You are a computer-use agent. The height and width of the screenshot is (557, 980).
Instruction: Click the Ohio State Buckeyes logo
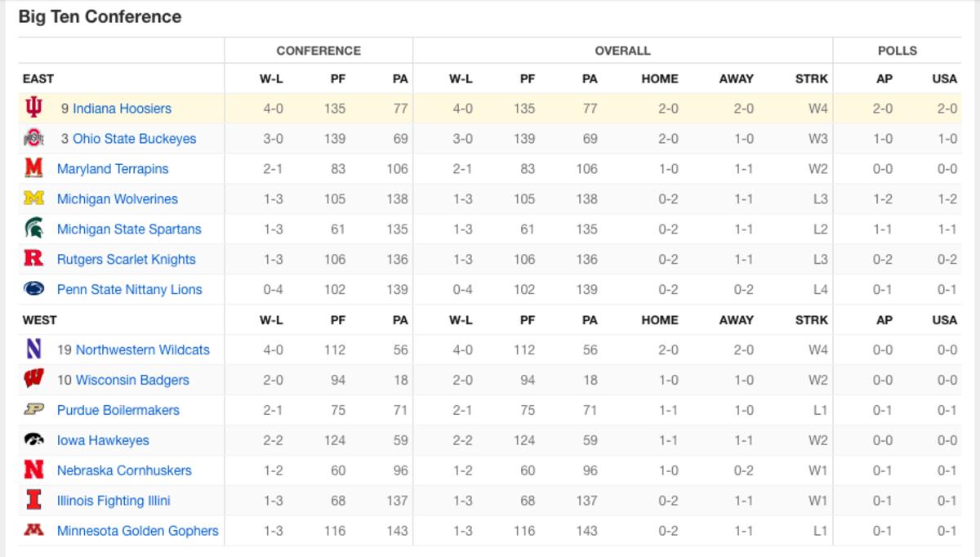(x=33, y=139)
